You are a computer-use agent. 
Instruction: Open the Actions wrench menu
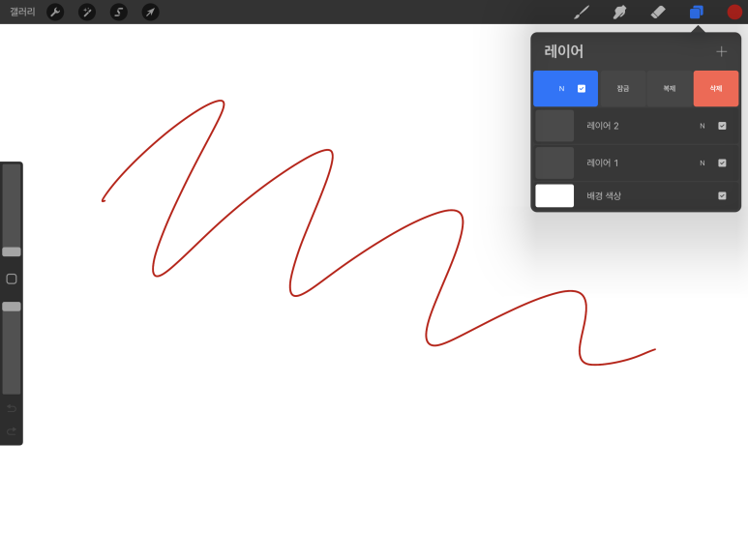[x=55, y=12]
